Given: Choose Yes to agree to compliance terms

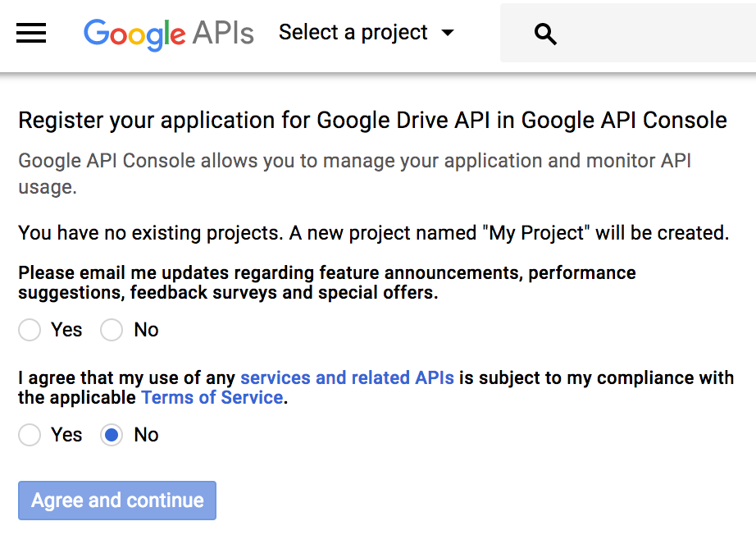Looking at the screenshot, I should point(30,435).
